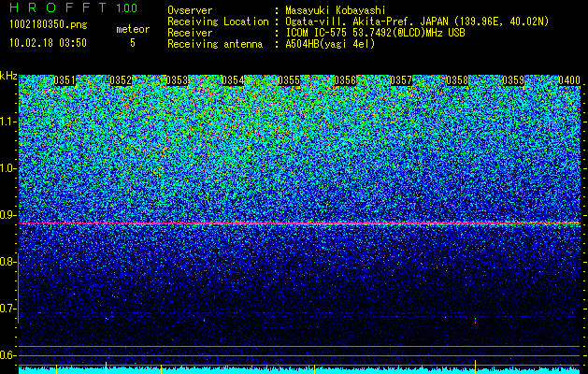Click the 0.7 kHz axis label

pyautogui.click(x=7, y=309)
